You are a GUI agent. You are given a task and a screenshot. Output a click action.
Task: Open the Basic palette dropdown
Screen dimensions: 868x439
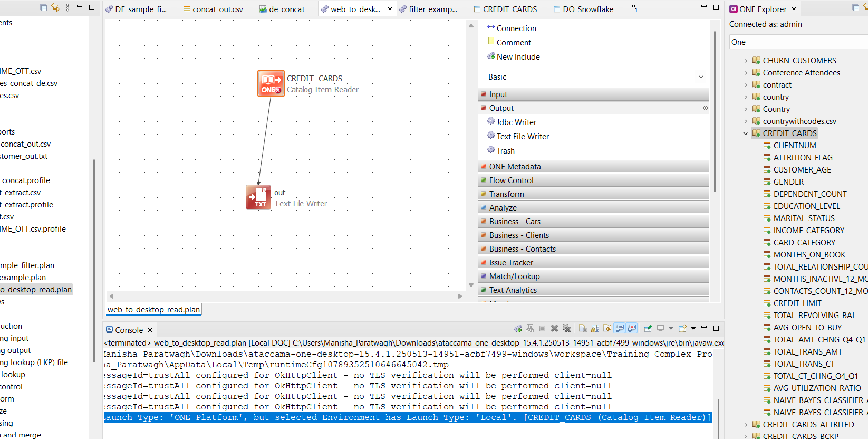(x=596, y=77)
